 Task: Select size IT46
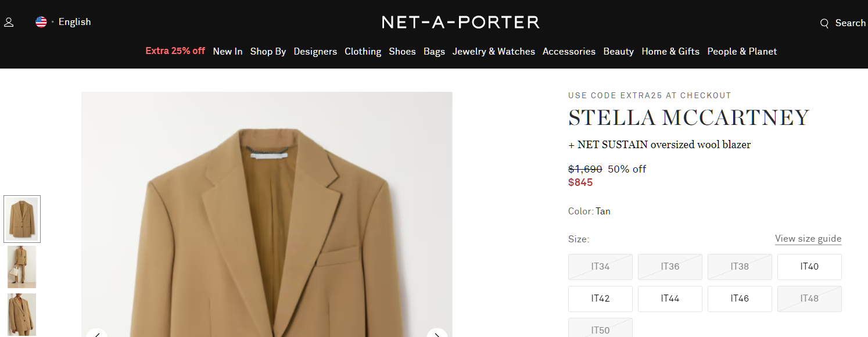click(x=740, y=299)
